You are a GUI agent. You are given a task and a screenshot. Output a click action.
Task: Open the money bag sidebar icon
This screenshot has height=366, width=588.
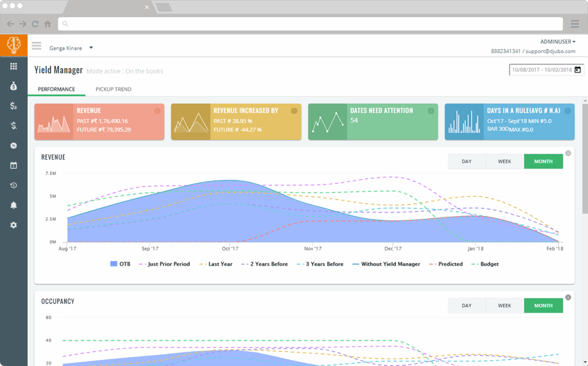pyautogui.click(x=14, y=86)
